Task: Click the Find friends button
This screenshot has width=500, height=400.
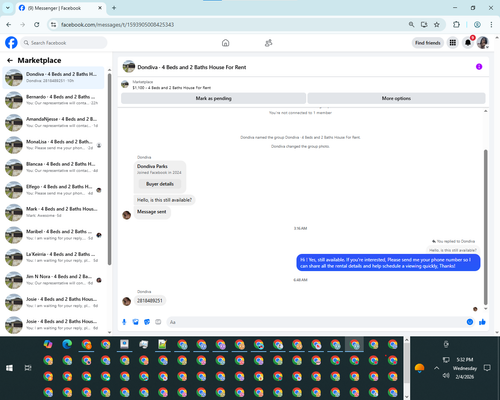Action: coord(428,43)
